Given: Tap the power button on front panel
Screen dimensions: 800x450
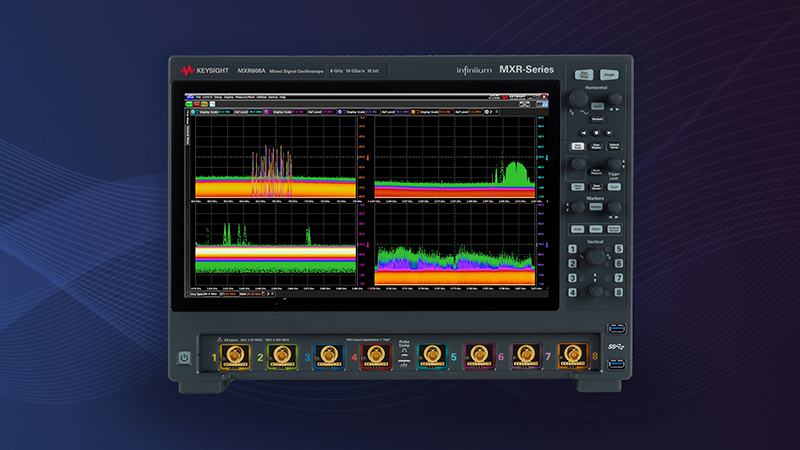Looking at the screenshot, I should (x=184, y=358).
